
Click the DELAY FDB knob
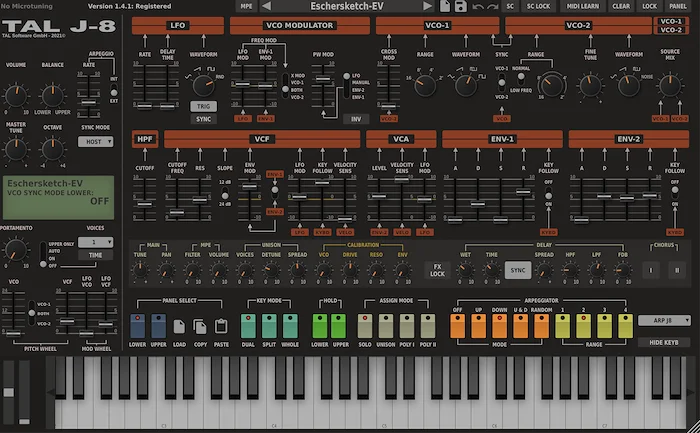[x=623, y=270]
